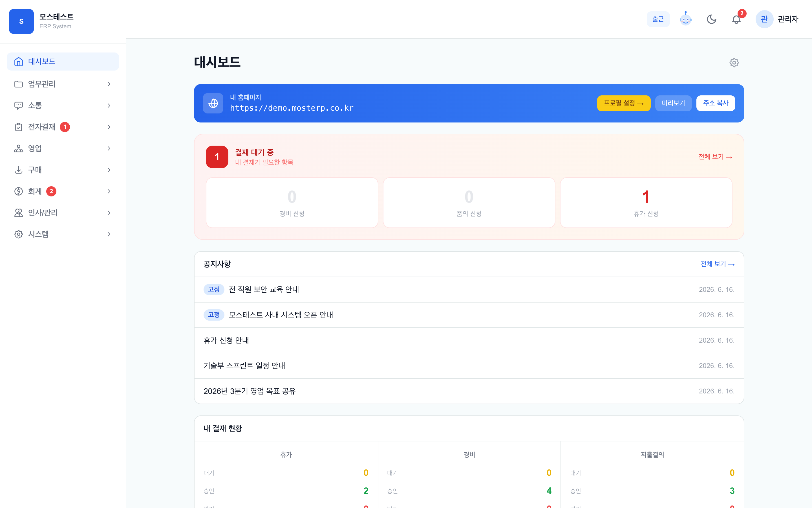Click the 고정 tag on 보안 교육 notice
812x508 pixels.
tap(214, 290)
